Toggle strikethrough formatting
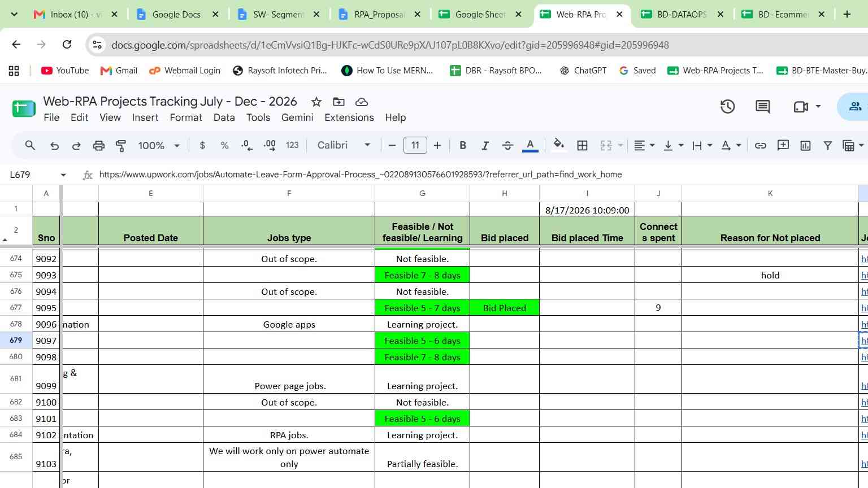Image resolution: width=868 pixels, height=488 pixels. click(x=507, y=145)
